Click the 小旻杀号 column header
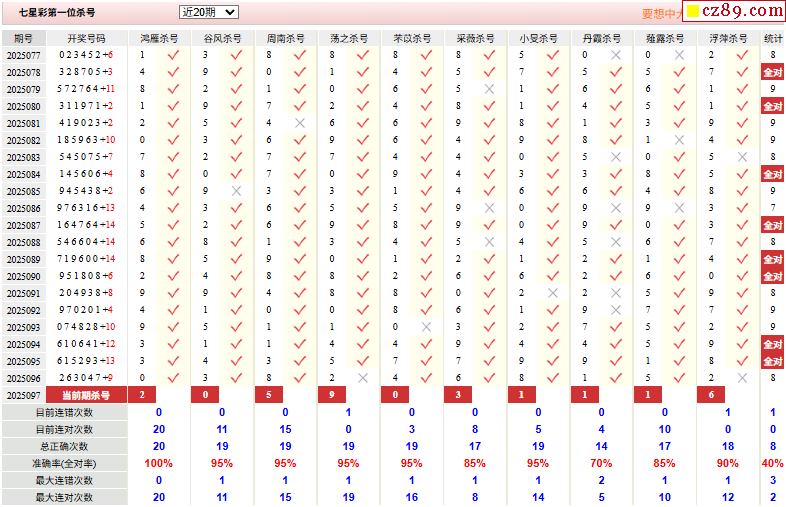The height and width of the screenshot is (507, 786). 539,39
